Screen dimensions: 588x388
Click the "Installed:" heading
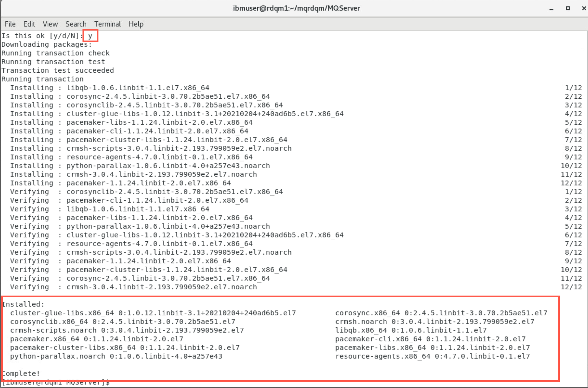(x=23, y=304)
